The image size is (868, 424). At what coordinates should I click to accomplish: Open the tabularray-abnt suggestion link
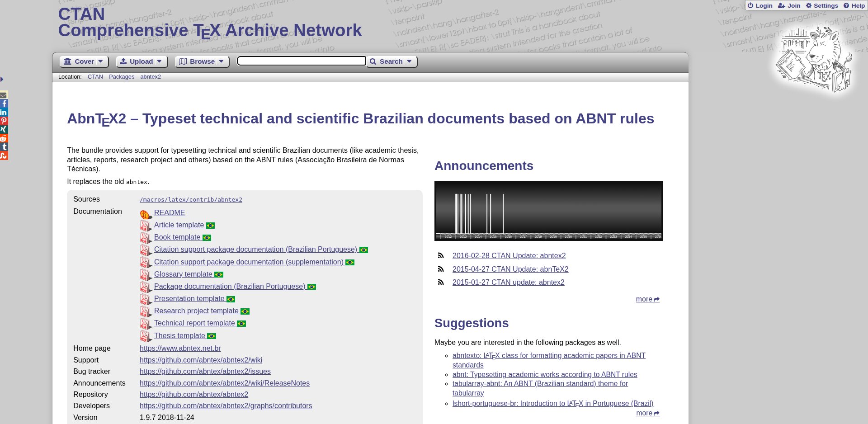540,388
